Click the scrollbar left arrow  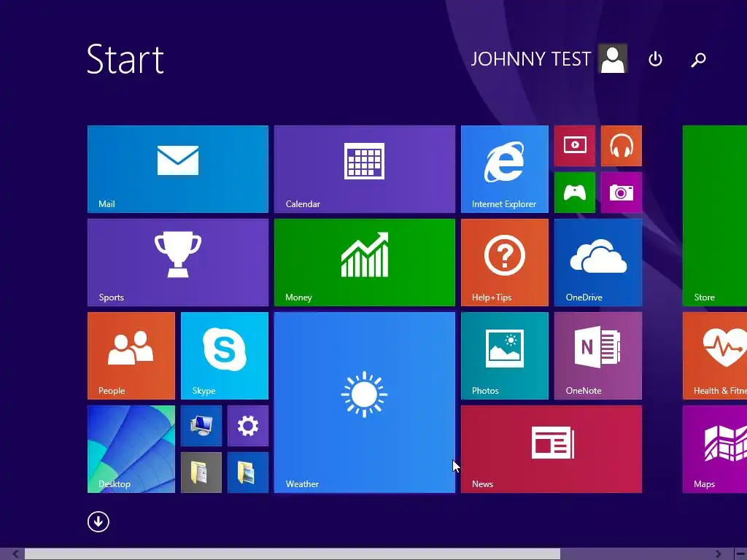point(15,554)
